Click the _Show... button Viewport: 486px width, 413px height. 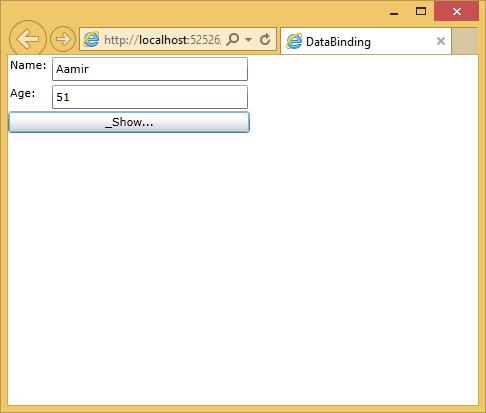pos(129,122)
